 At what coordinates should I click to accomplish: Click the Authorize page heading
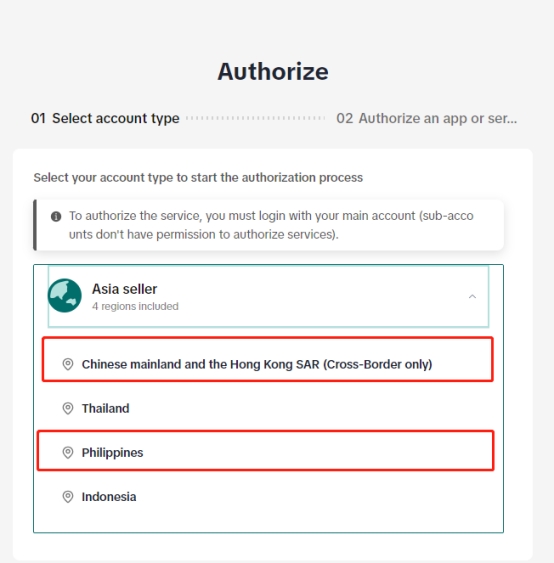point(273,71)
